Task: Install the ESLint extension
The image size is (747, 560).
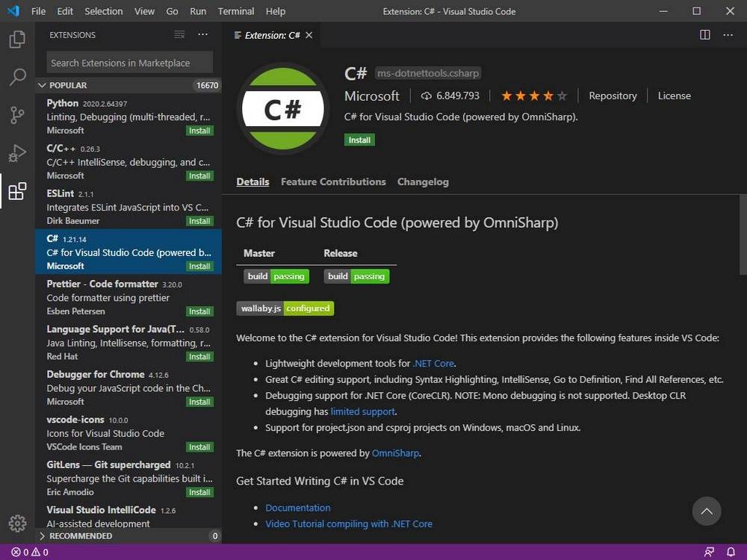Action: (x=199, y=221)
